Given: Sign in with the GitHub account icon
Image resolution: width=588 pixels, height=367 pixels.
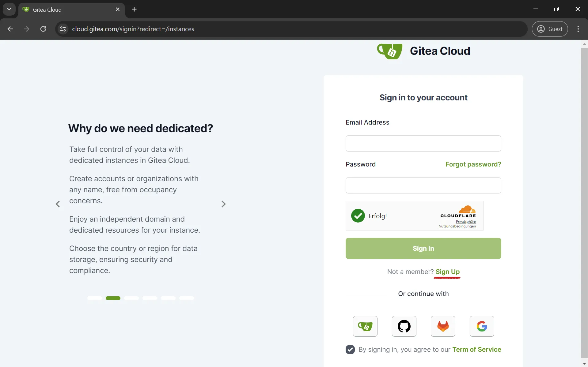Looking at the screenshot, I should tap(404, 326).
